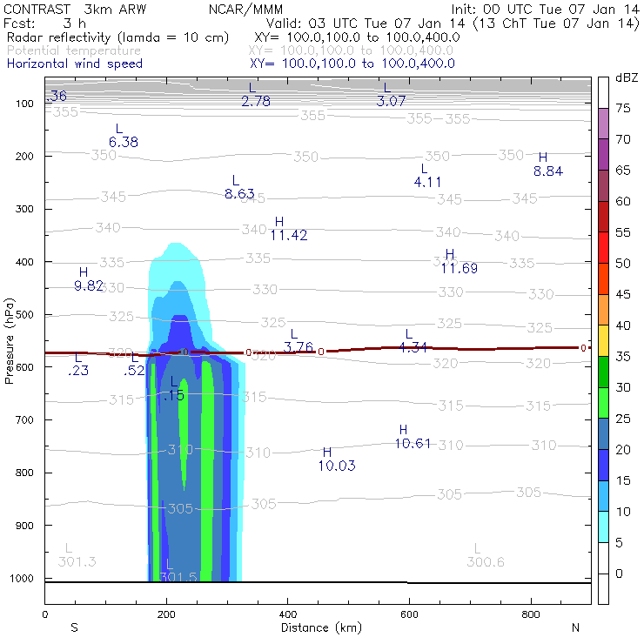Screen dimensions: 644x644
Task: Click the 'Fcst: 3 h' forecast text
Action: [44, 23]
